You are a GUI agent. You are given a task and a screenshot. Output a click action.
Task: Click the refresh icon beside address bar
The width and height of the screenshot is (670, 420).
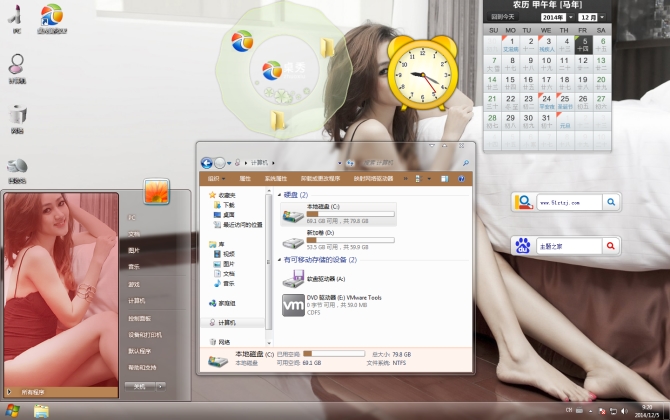(350, 163)
